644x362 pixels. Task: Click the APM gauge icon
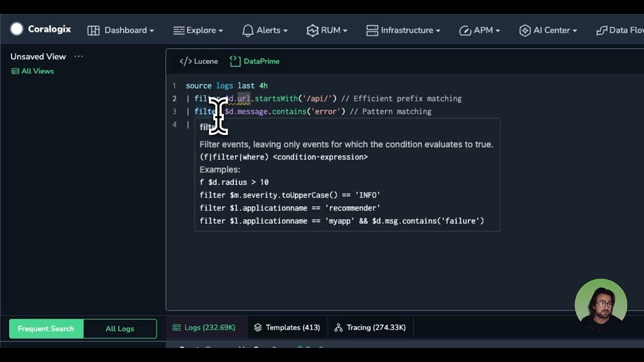pos(465,30)
